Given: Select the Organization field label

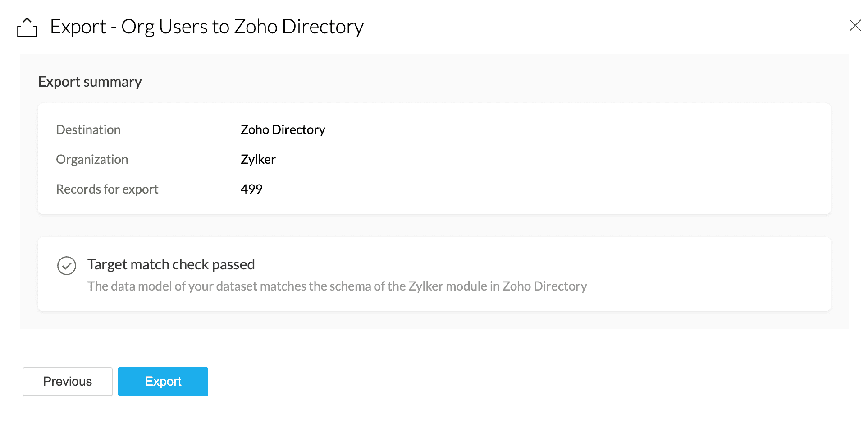Looking at the screenshot, I should pyautogui.click(x=92, y=159).
